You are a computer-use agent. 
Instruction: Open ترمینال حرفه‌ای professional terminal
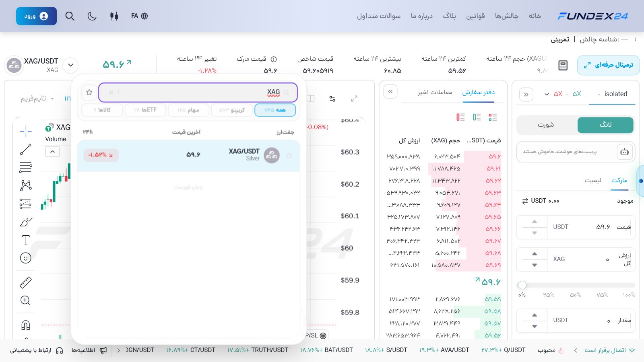[608, 65]
